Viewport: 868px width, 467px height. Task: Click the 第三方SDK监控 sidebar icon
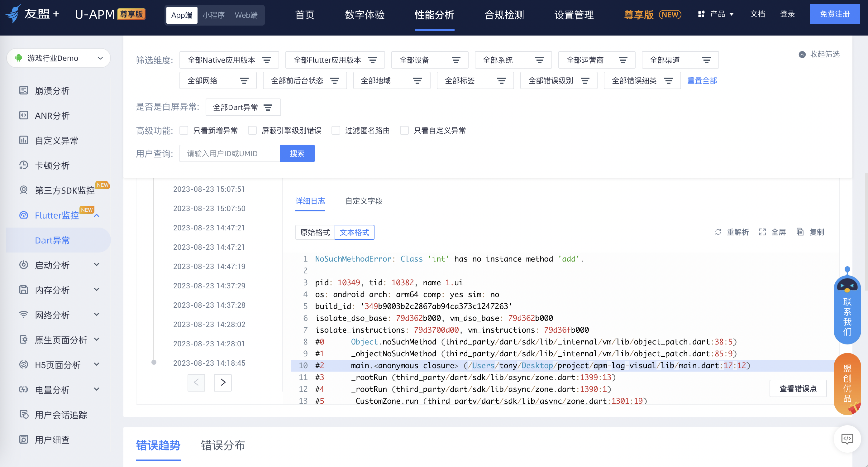(24, 190)
